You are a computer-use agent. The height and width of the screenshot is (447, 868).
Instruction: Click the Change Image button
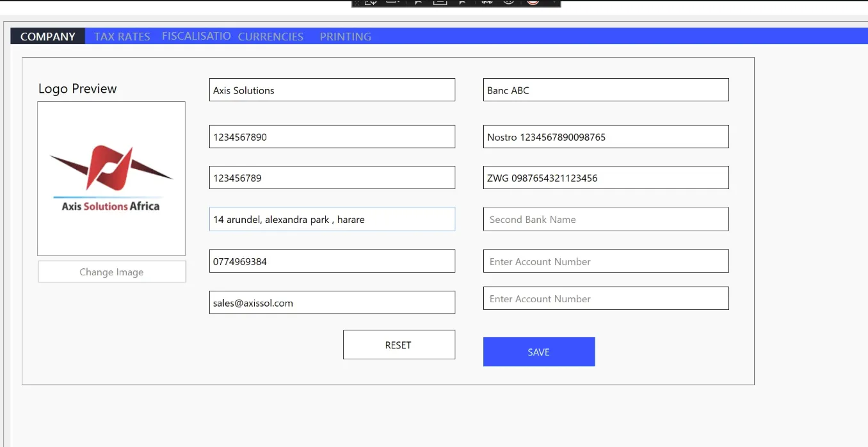pyautogui.click(x=112, y=272)
